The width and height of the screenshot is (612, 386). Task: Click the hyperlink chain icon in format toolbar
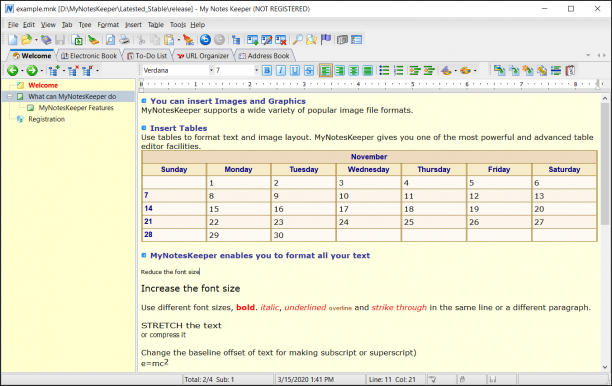pos(542,71)
